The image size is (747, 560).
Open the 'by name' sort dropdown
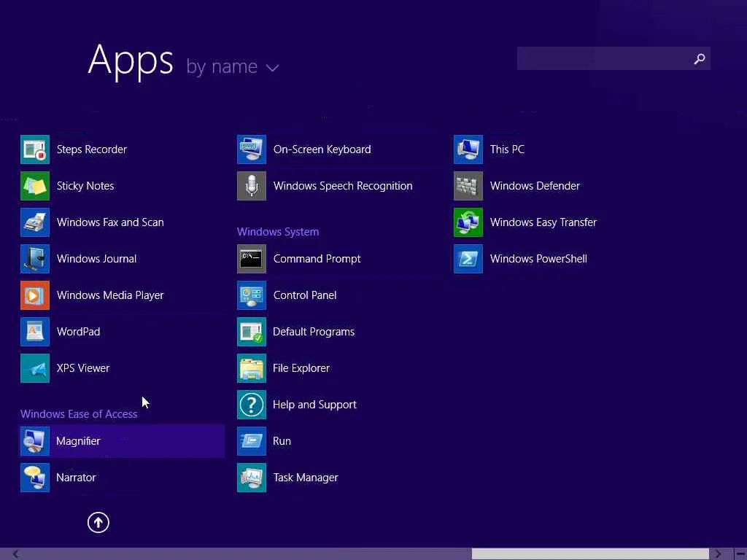point(233,66)
